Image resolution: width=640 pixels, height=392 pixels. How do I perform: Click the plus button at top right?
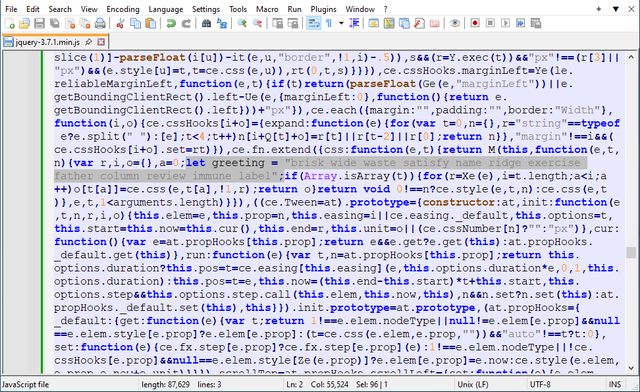[x=599, y=9]
